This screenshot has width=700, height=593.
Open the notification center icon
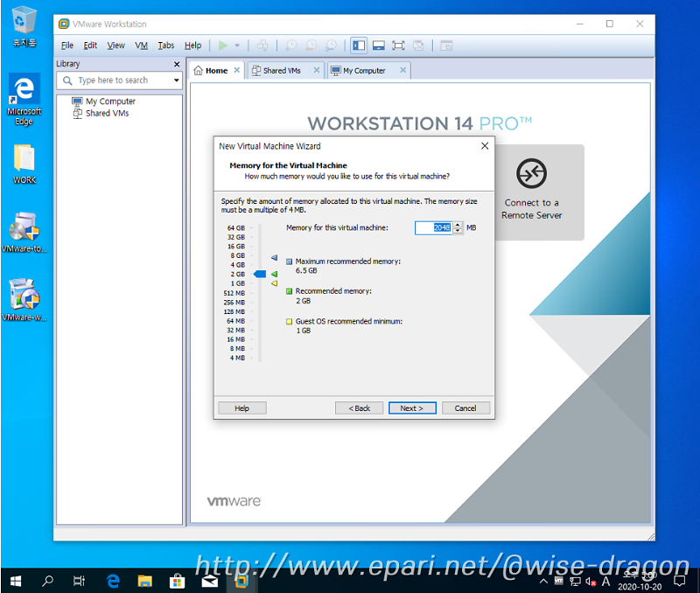coord(680,581)
